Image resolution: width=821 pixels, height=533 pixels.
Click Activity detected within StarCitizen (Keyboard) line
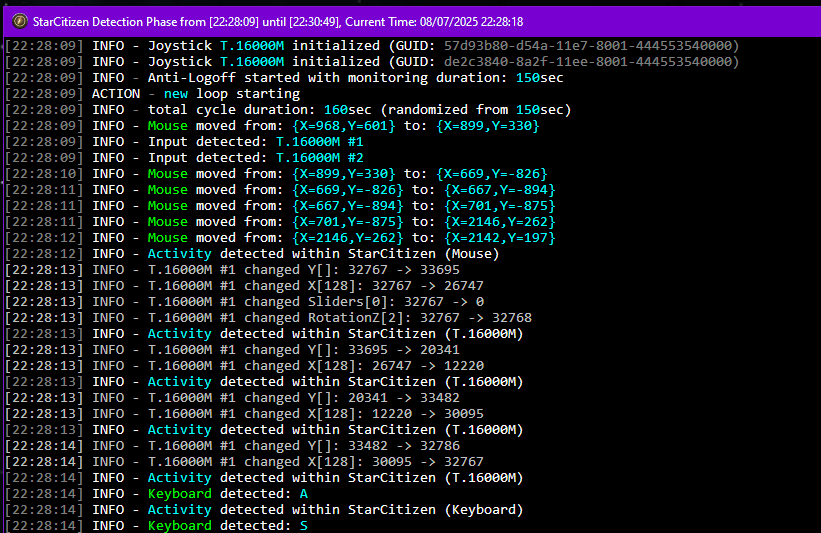point(264,510)
